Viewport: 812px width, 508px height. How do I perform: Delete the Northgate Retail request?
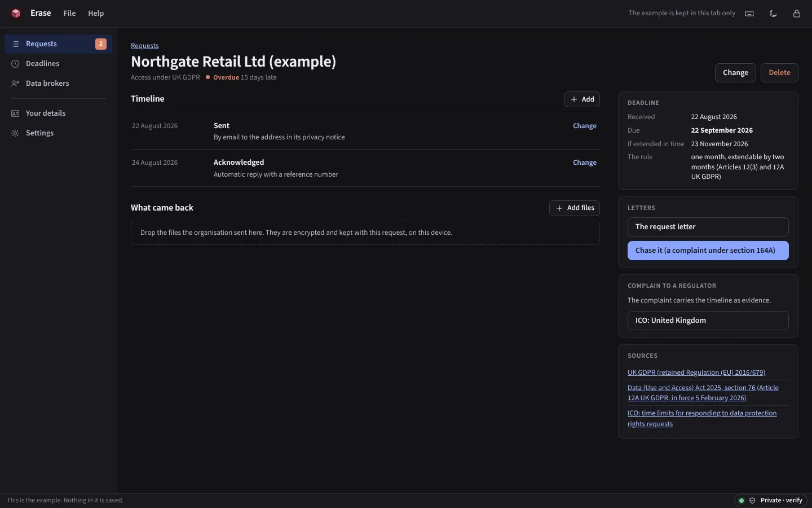coord(779,73)
